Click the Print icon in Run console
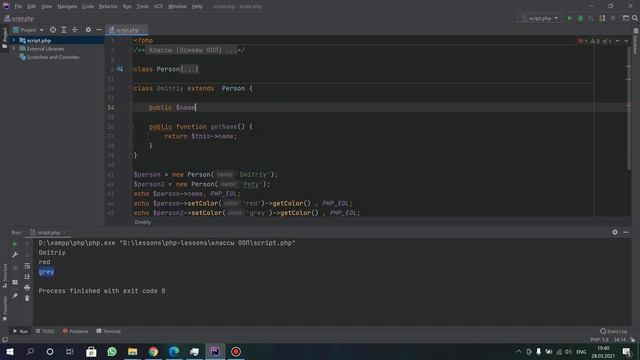Screen dimensions: 640x360 (x=27, y=287)
